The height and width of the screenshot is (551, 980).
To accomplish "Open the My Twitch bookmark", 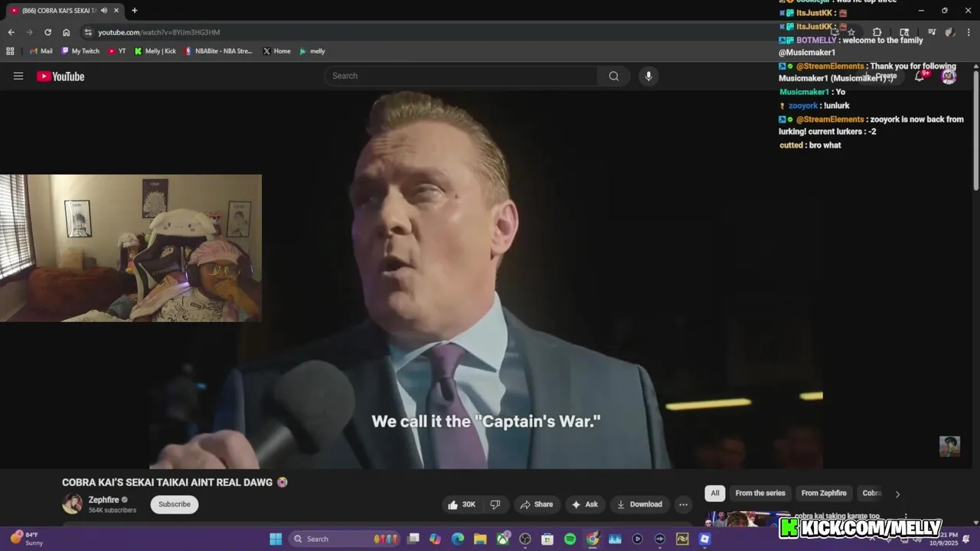I will pos(80,51).
